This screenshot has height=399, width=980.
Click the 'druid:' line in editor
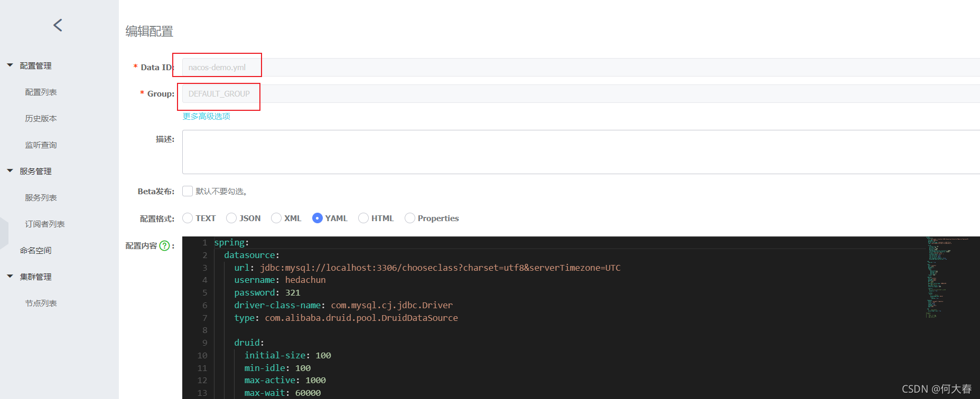pyautogui.click(x=249, y=343)
